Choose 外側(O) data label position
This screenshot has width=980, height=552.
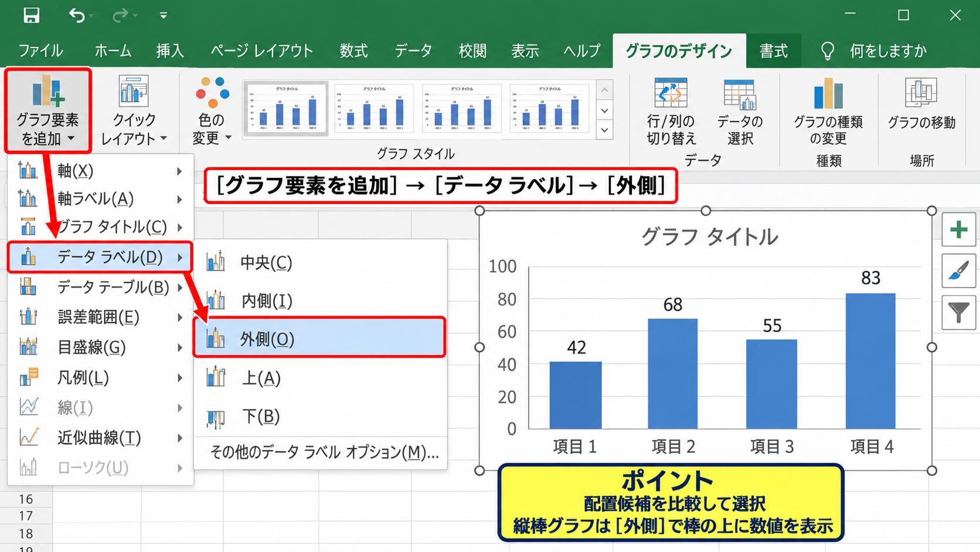[x=320, y=338]
